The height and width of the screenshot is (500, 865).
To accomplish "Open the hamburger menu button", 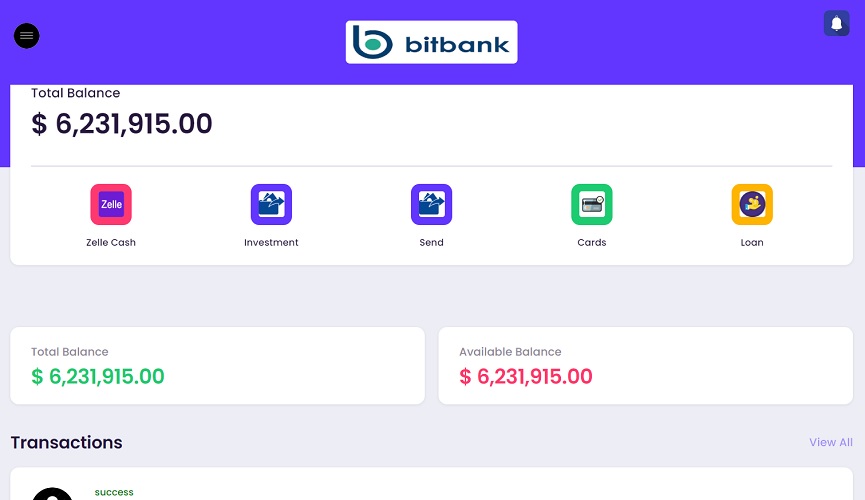I will click(x=26, y=36).
